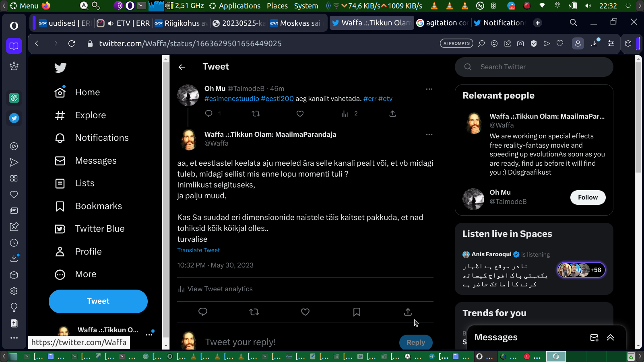This screenshot has height=362, width=644.
Task: Open account switcher dots beside Waffa
Action: coord(149,334)
